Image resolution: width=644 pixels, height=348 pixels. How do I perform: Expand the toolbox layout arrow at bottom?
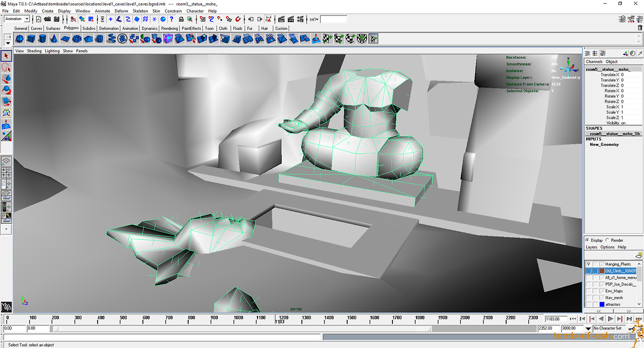tap(6, 229)
